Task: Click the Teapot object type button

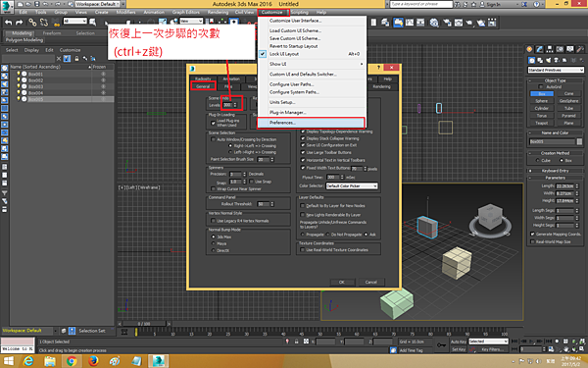Action: [542, 123]
